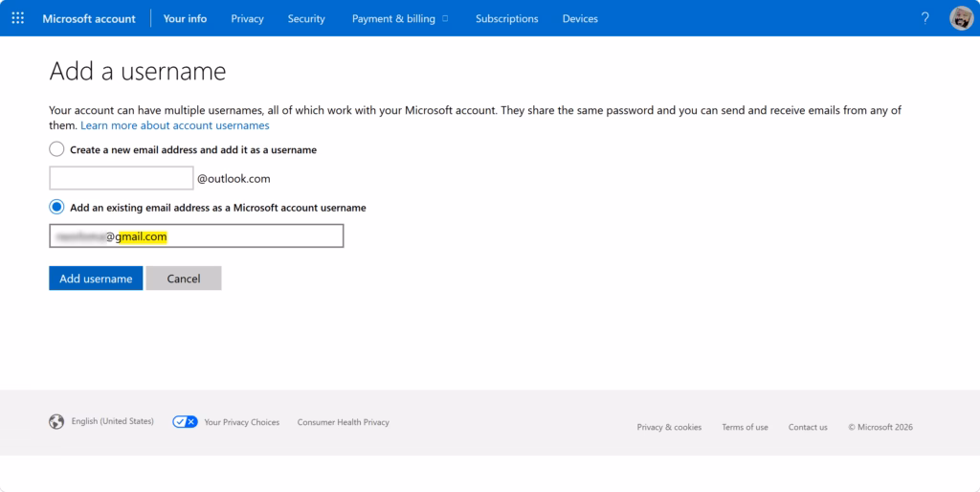Go to the Devices tab
This screenshot has width=980, height=492.
click(x=580, y=19)
